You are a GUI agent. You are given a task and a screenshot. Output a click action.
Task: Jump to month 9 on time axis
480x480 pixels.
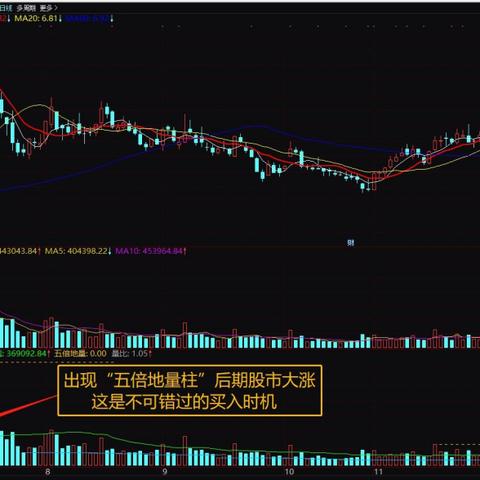[164, 472]
